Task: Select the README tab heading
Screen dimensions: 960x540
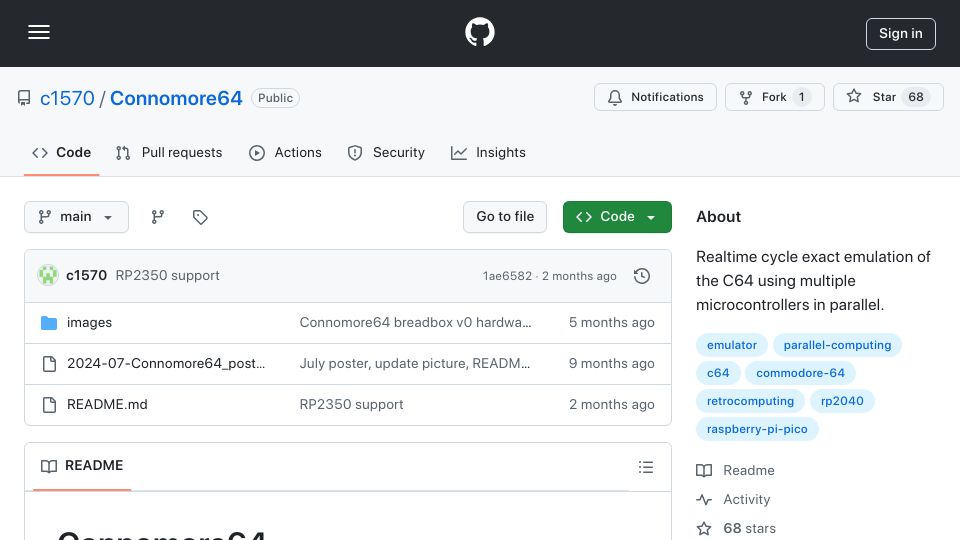Action: tap(82, 466)
